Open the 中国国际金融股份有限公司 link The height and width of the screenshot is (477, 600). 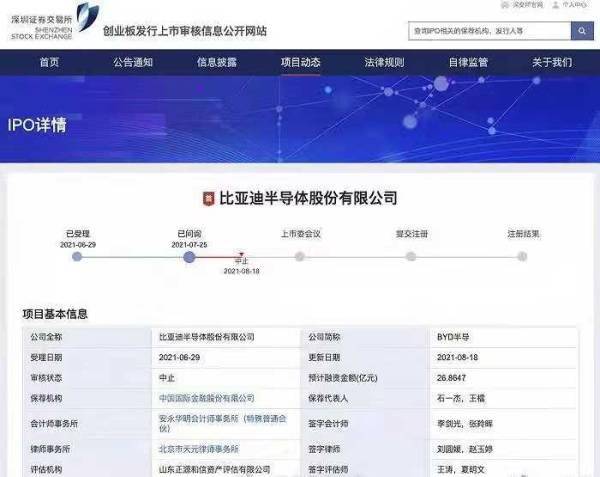click(x=207, y=398)
